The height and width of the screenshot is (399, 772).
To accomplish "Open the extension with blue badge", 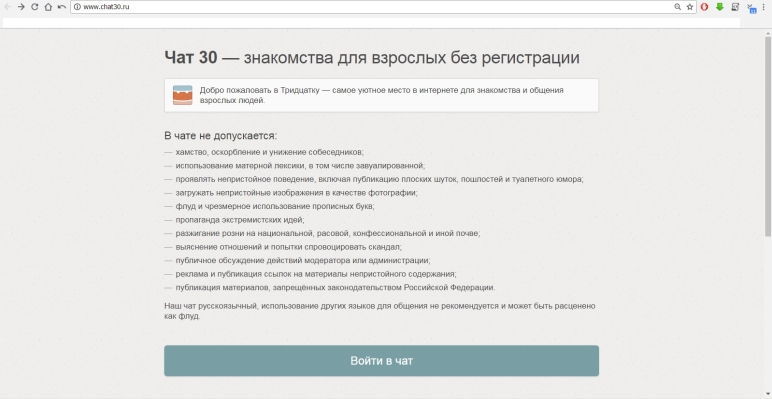I will 751,8.
